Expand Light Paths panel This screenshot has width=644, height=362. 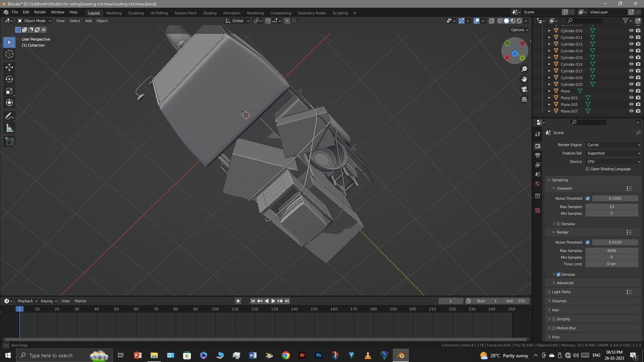pyautogui.click(x=561, y=292)
